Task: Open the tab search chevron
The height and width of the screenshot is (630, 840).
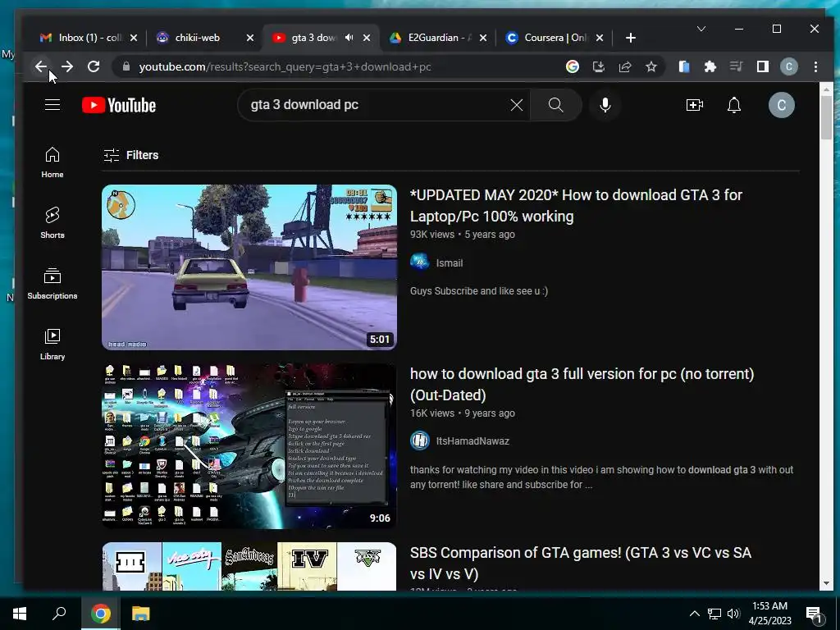Action: pyautogui.click(x=701, y=29)
